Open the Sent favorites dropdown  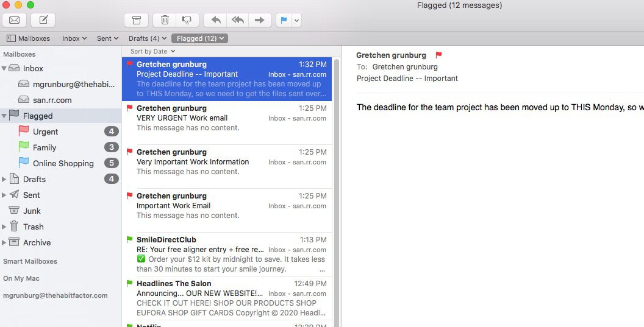click(107, 38)
